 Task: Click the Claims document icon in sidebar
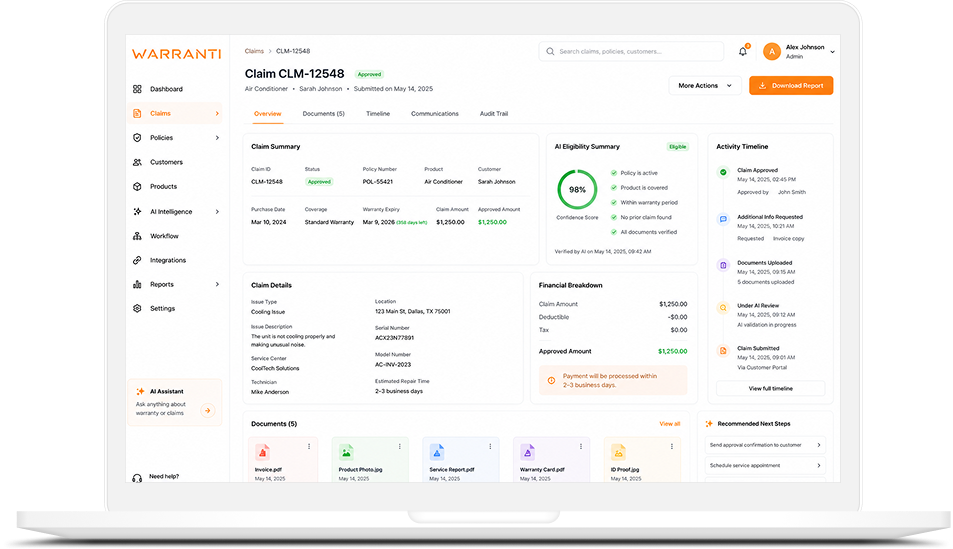(x=137, y=113)
